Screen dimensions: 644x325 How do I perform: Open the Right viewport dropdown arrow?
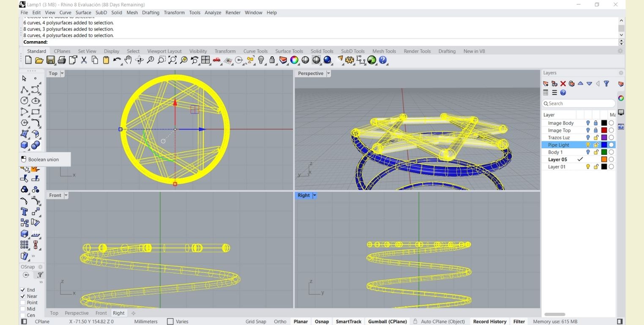(314, 195)
